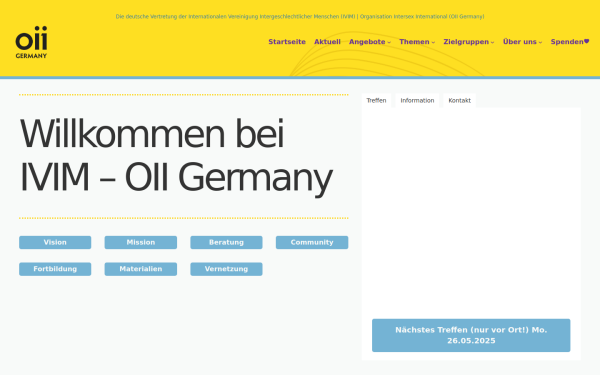Open the Fortbildung button

click(x=55, y=269)
